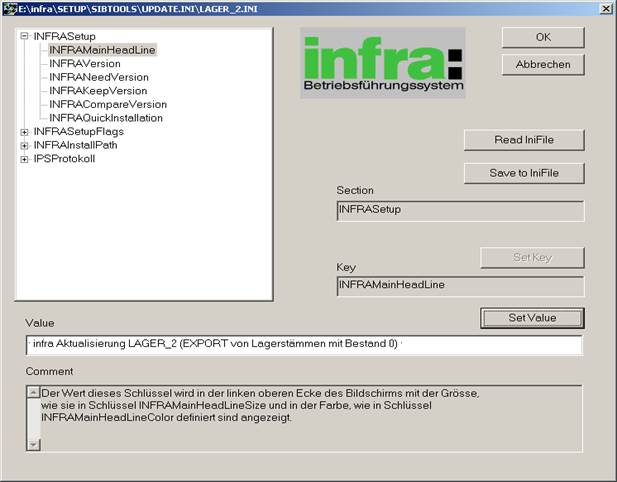Click into the Value text field
The height and width of the screenshot is (482, 617).
(304, 345)
